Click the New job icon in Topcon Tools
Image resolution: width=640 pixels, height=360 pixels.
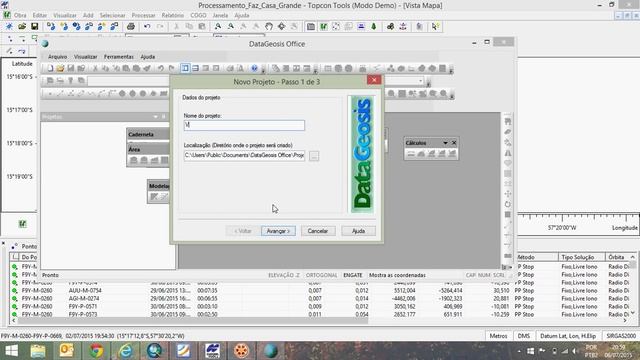(9, 27)
